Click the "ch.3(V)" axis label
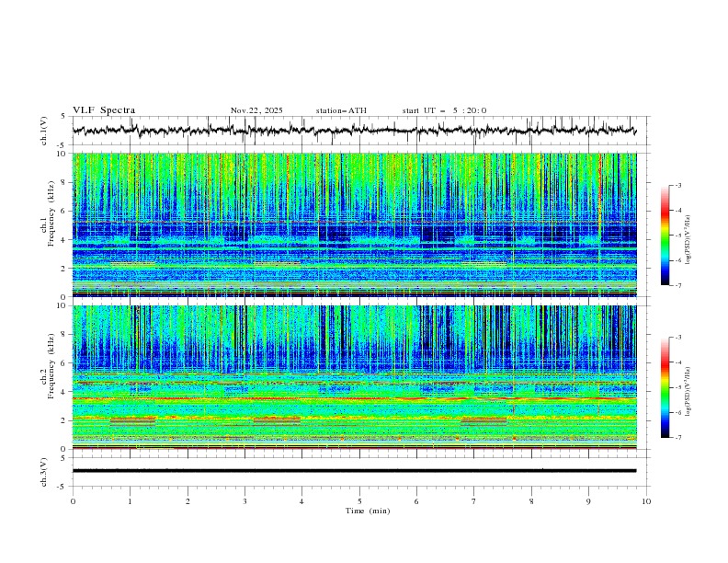 pos(44,472)
